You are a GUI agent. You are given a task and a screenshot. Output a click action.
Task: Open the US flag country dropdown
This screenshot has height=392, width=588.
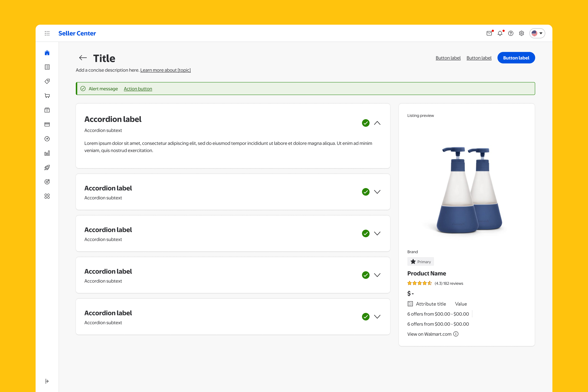(537, 33)
